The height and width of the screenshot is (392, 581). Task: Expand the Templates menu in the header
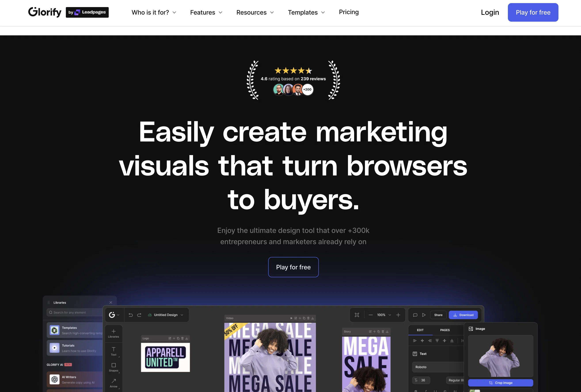(x=306, y=13)
